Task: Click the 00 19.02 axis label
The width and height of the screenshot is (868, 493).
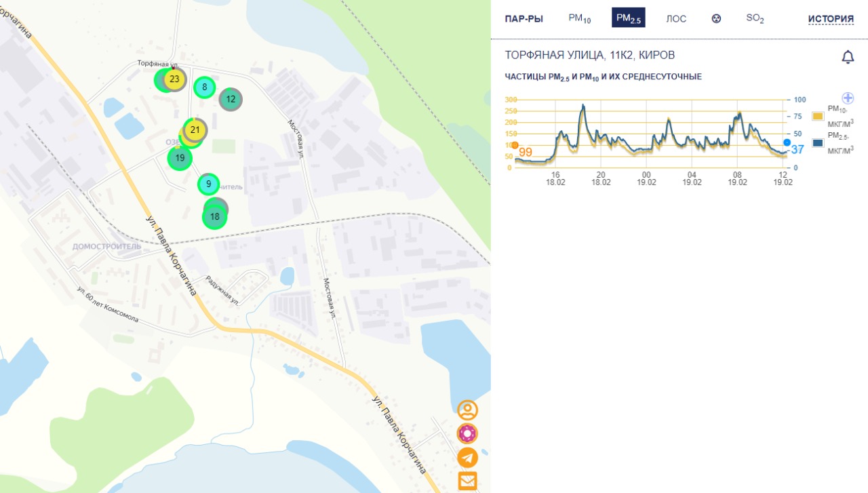Action: 646,178
